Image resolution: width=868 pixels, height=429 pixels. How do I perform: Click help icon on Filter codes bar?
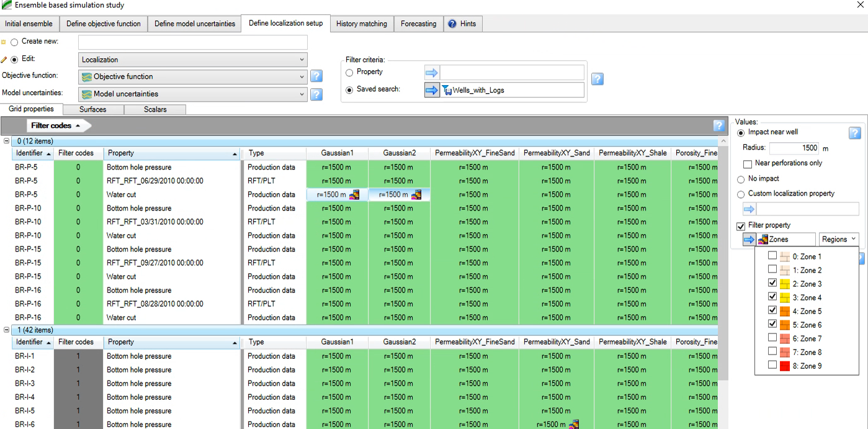click(x=719, y=125)
